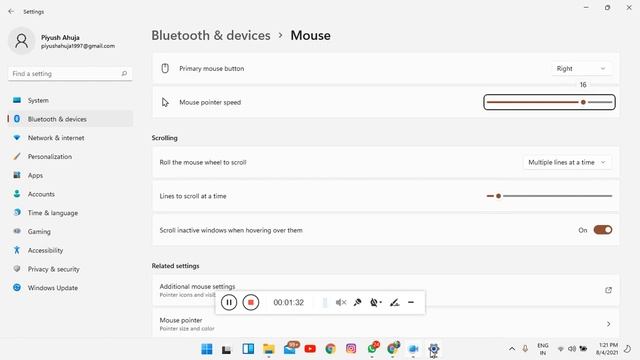Click the "Scrolling" section heading
The width and height of the screenshot is (640, 360).
click(x=164, y=138)
